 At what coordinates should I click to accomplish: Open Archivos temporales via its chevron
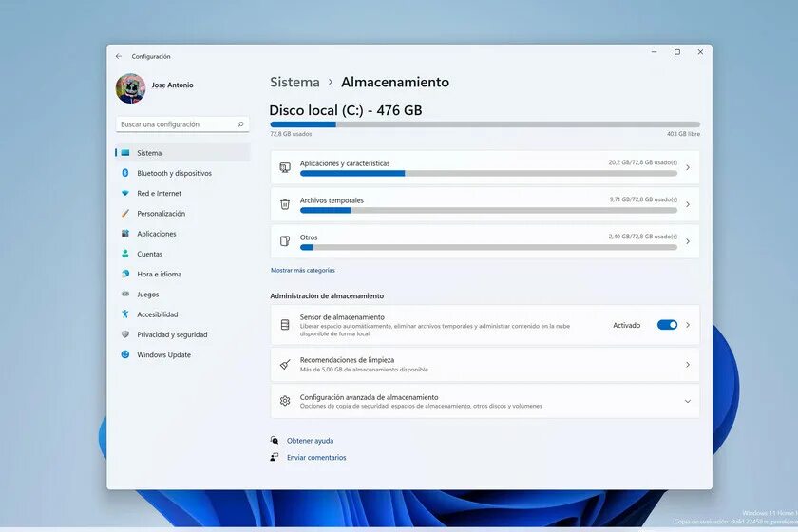[x=688, y=204]
